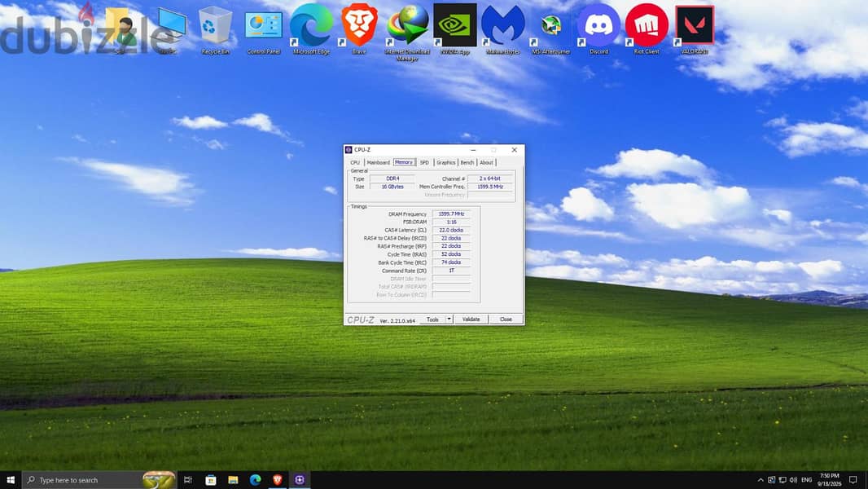Open Microsoft Store from the taskbar

click(x=210, y=479)
